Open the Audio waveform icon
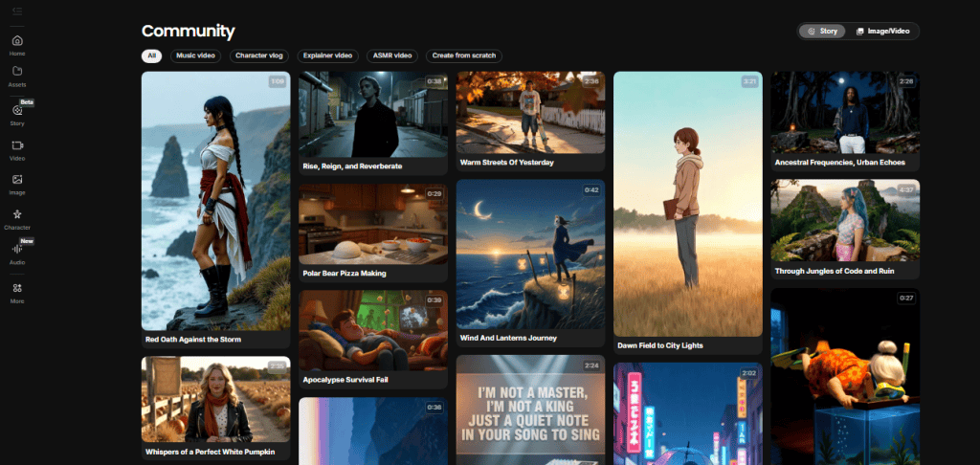The height and width of the screenshot is (465, 980). pyautogui.click(x=17, y=249)
